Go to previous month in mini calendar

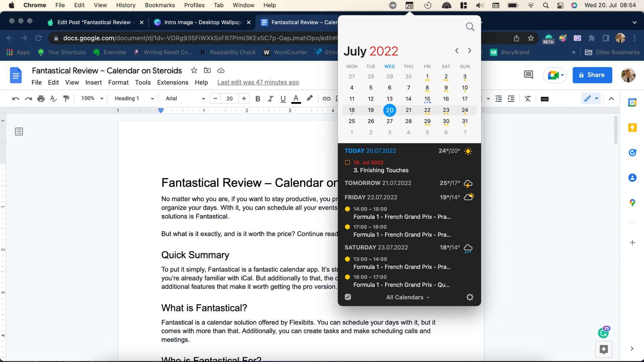pos(457,51)
